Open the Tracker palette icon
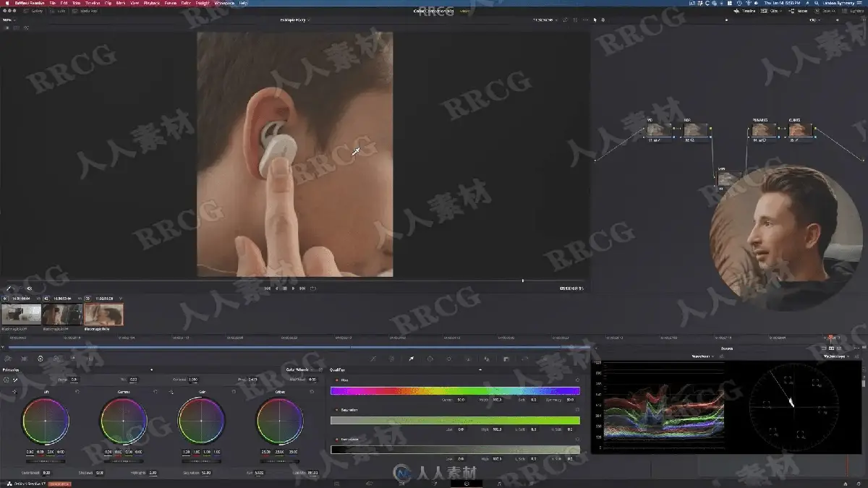The width and height of the screenshot is (868, 488). 449,359
